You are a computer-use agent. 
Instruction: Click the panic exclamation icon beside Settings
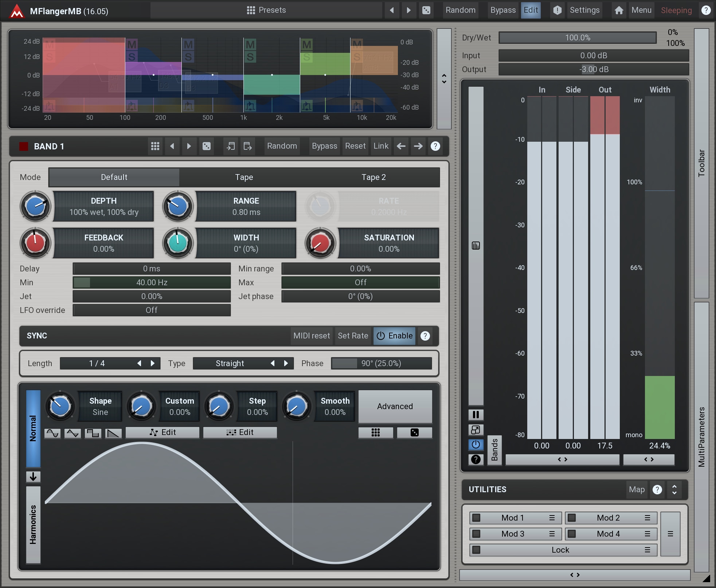[x=557, y=10]
